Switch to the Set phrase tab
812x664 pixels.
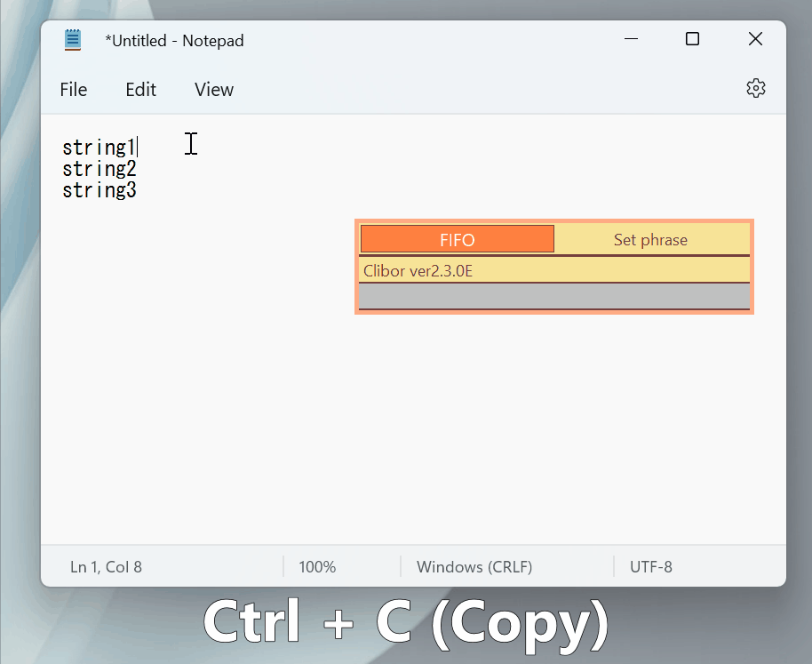click(x=651, y=239)
